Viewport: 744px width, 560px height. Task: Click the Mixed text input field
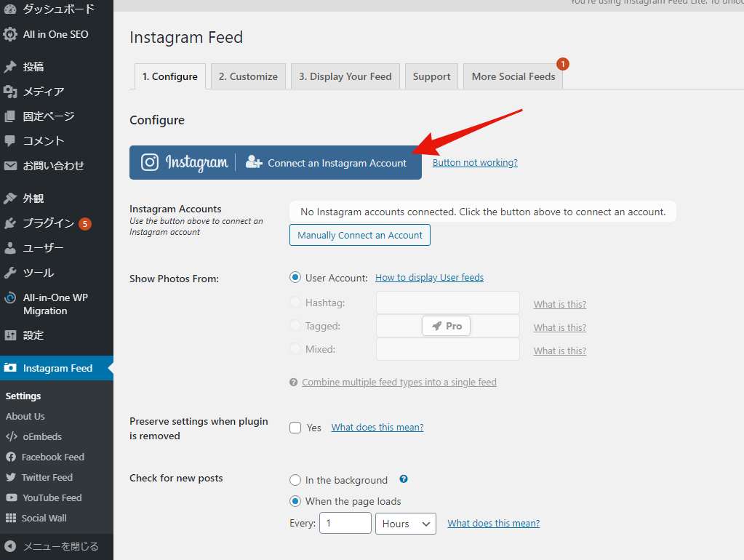[x=448, y=349]
